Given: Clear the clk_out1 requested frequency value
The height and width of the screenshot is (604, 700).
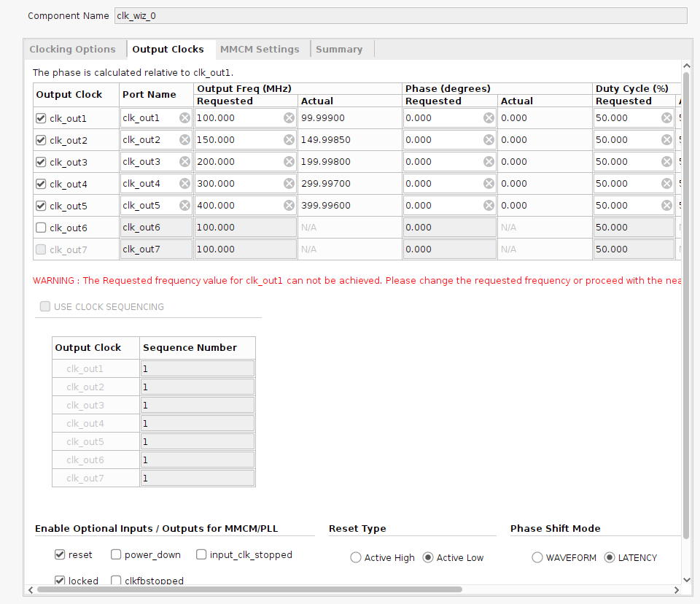Looking at the screenshot, I should (289, 117).
